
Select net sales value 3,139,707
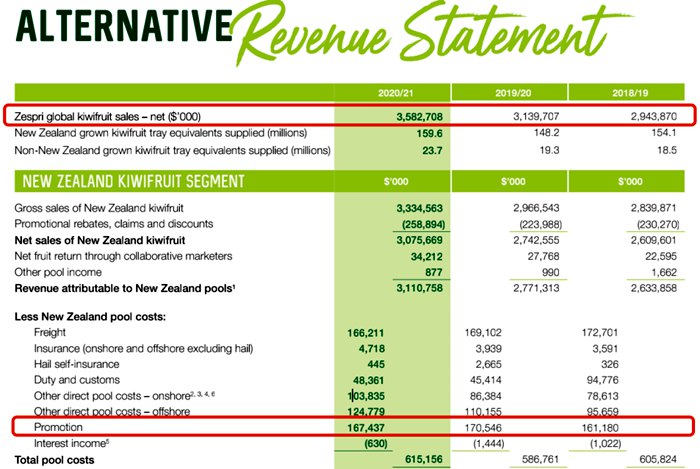coord(536,116)
